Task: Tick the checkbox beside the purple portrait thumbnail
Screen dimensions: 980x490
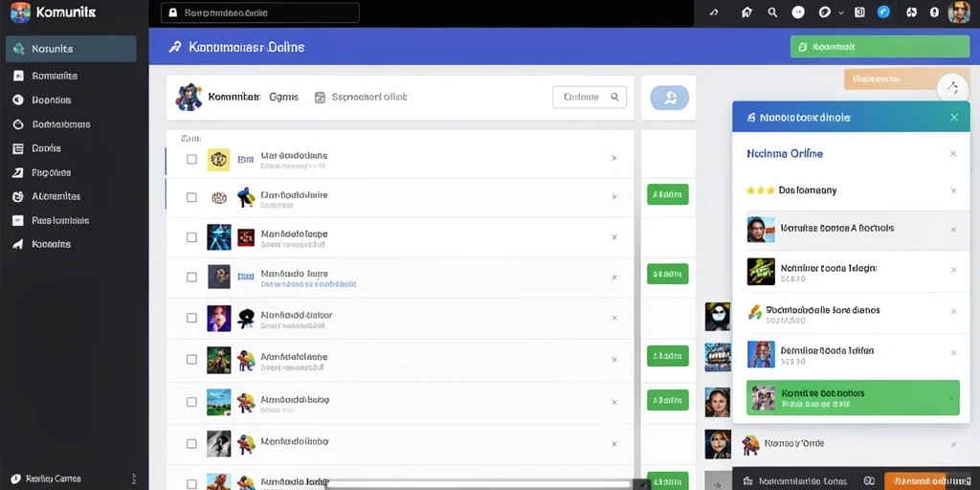Action: (x=191, y=318)
